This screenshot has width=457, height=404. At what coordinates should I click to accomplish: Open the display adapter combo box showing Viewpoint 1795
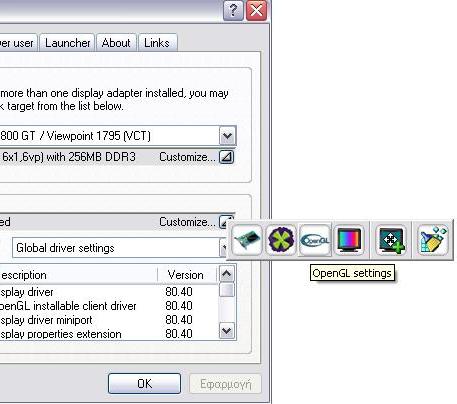click(x=118, y=136)
